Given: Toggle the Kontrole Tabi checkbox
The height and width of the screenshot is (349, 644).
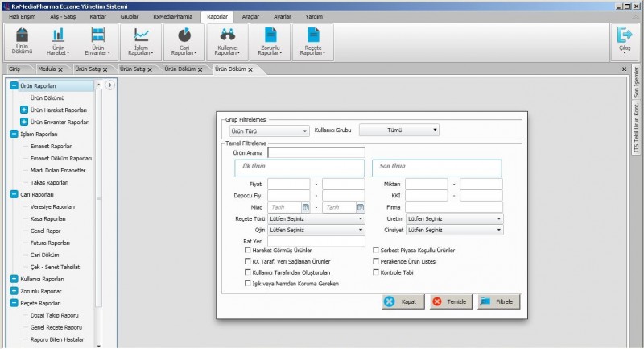Looking at the screenshot, I should tap(376, 272).
